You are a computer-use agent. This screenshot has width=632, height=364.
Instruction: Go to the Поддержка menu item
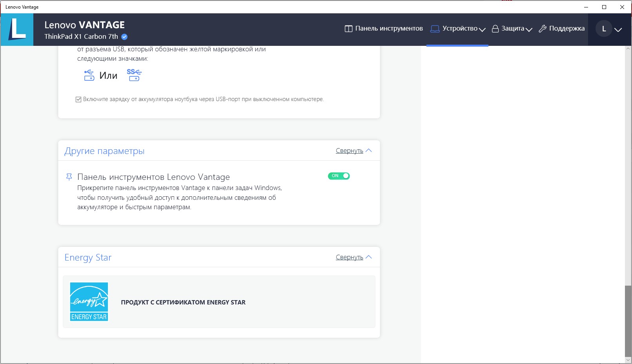[x=566, y=29]
